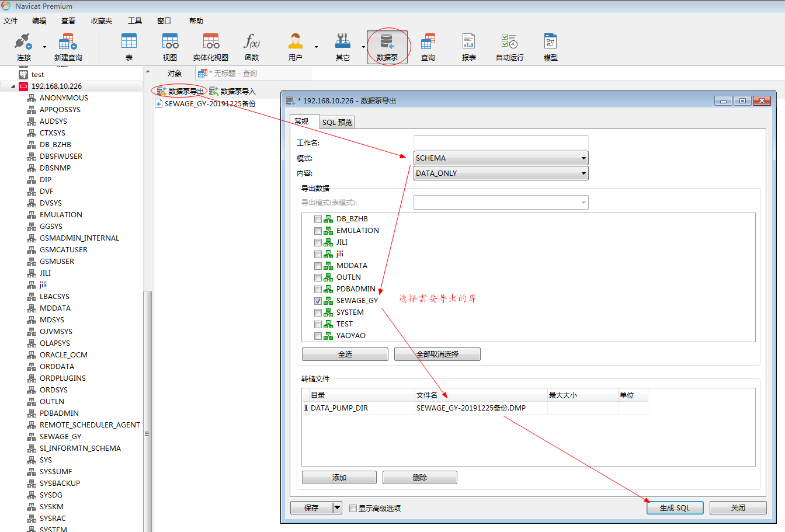This screenshot has width=785, height=532.
Task: Check the EMULATION schema checkbox
Action: pyautogui.click(x=318, y=231)
